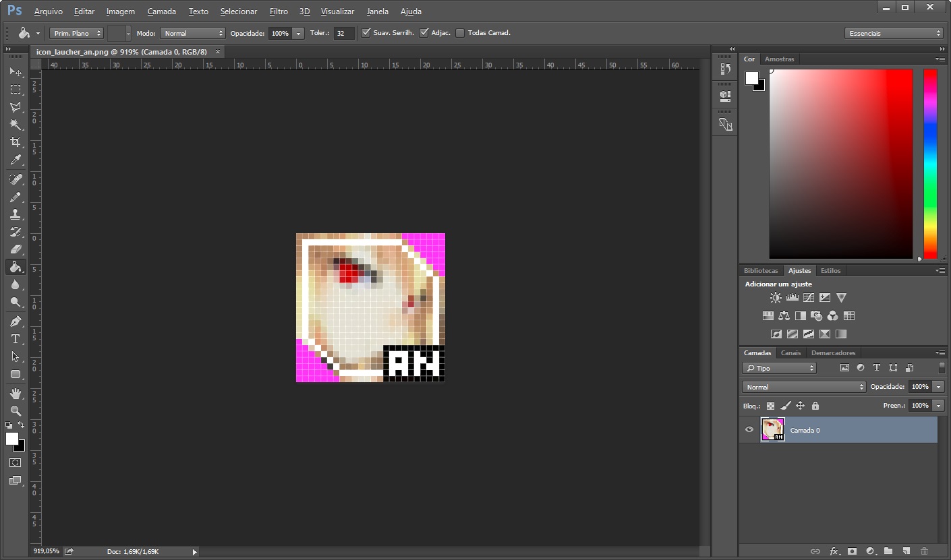
Task: Select the Pen tool
Action: [15, 321]
